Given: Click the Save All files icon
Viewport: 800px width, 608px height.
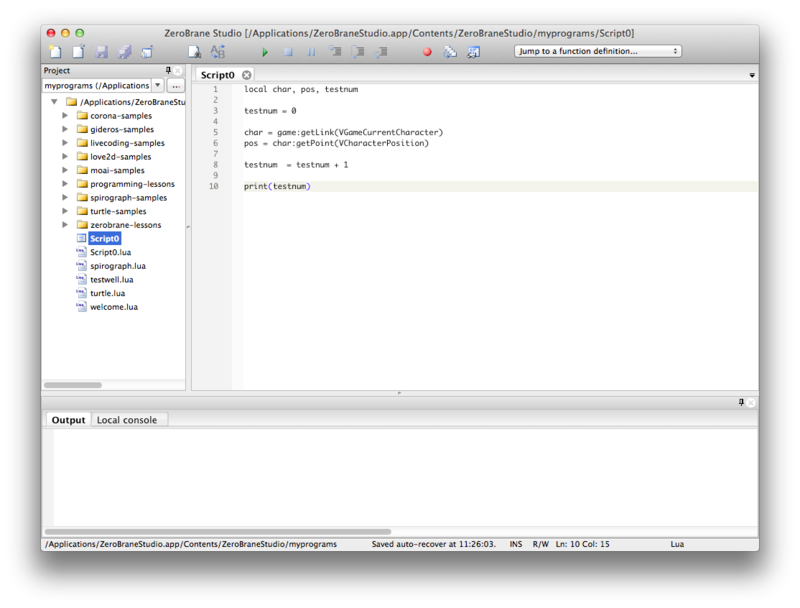Looking at the screenshot, I should [x=124, y=51].
